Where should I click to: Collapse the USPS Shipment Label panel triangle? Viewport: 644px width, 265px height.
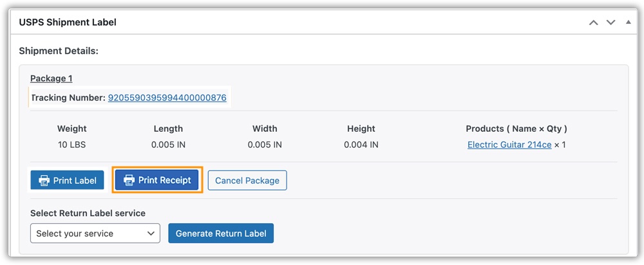(x=629, y=22)
